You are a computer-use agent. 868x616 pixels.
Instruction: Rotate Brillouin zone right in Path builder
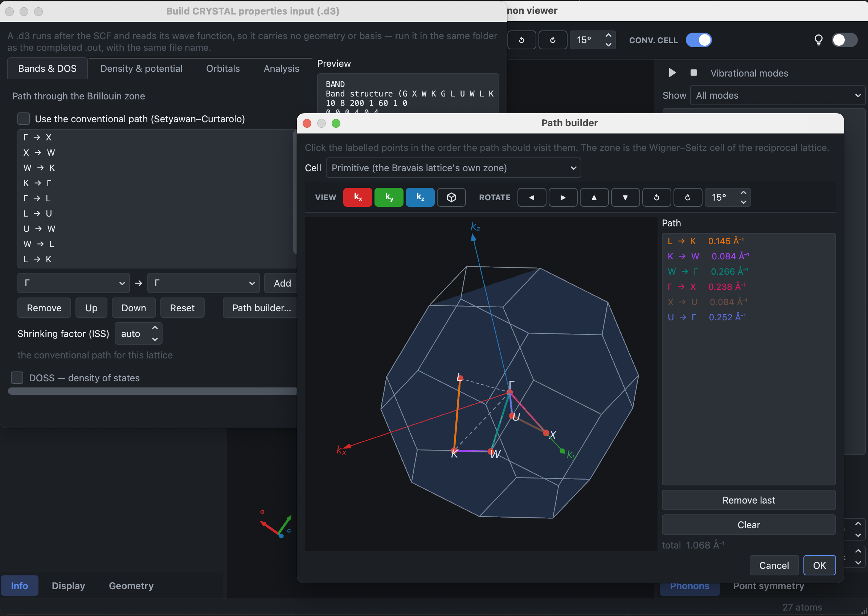(x=563, y=197)
